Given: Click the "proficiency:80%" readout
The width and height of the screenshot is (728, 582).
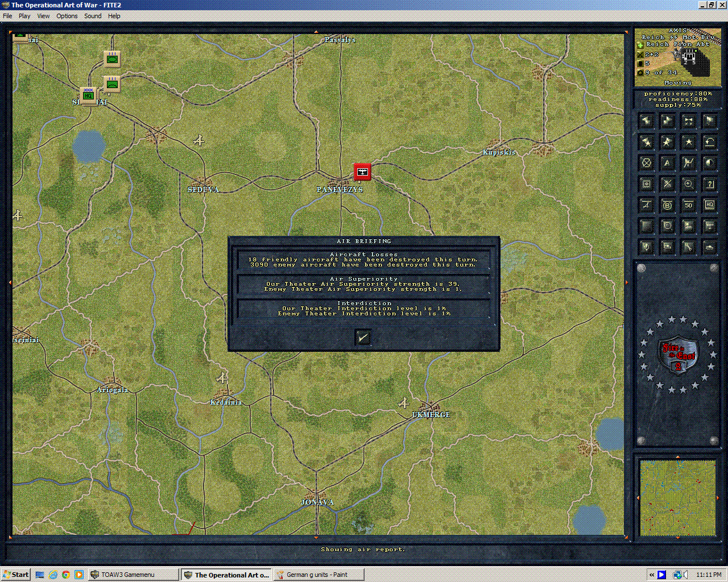Looking at the screenshot, I should (677, 94).
